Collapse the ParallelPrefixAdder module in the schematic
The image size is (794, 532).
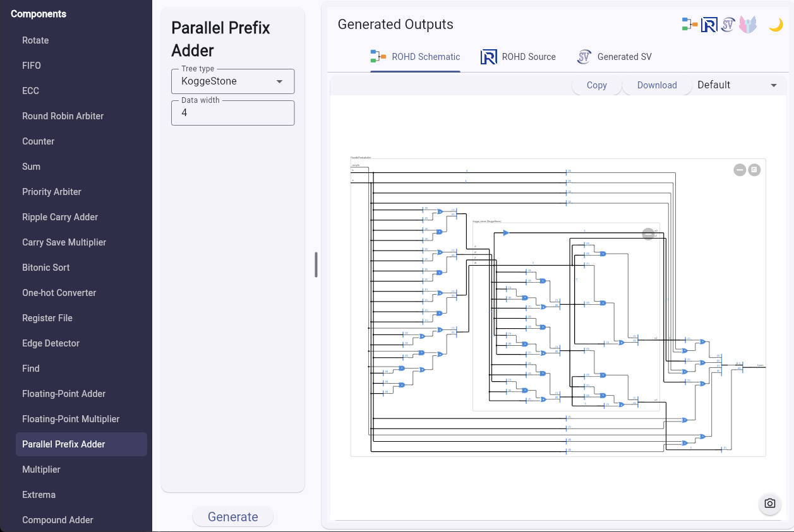coord(740,170)
